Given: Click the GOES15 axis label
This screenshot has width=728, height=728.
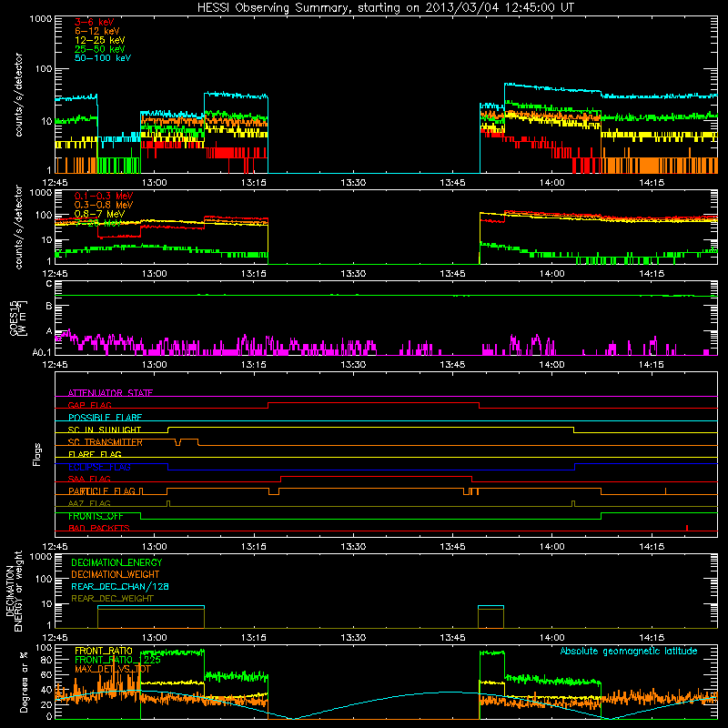Looking at the screenshot, I should pos(15,318).
